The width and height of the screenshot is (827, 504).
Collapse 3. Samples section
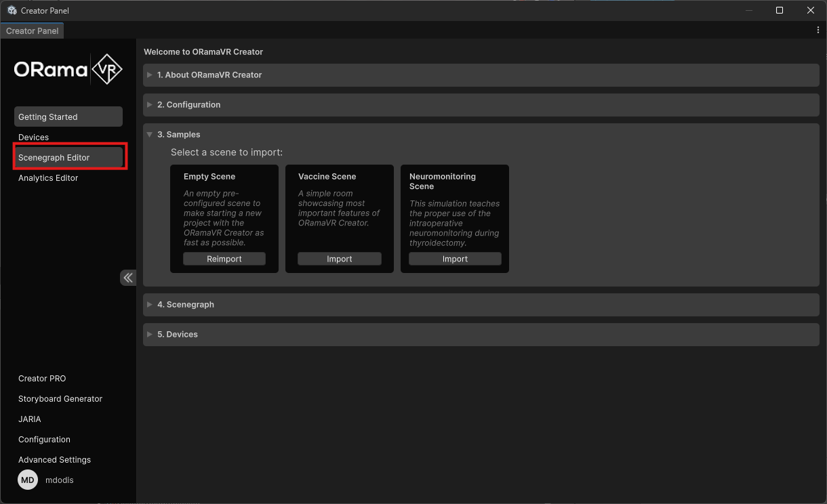coord(481,135)
